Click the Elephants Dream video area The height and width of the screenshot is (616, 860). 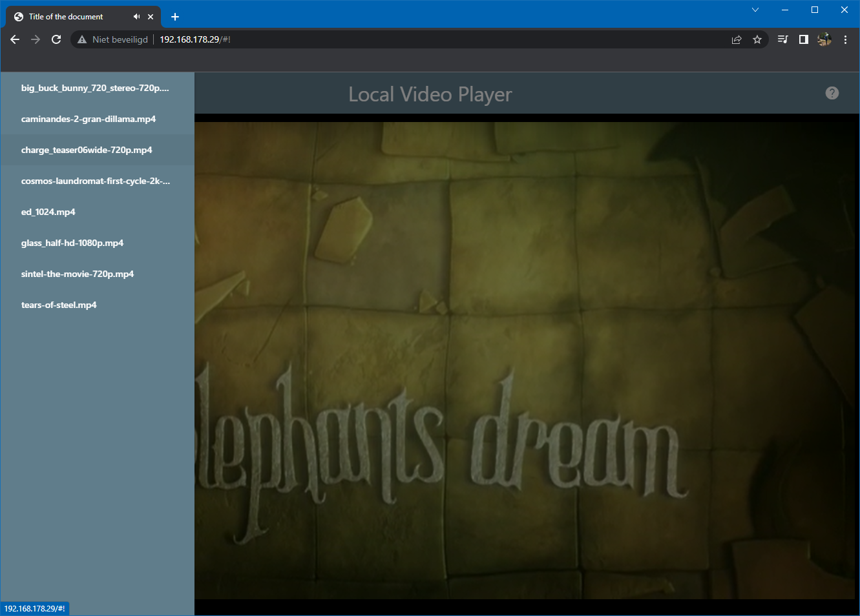coord(525,360)
